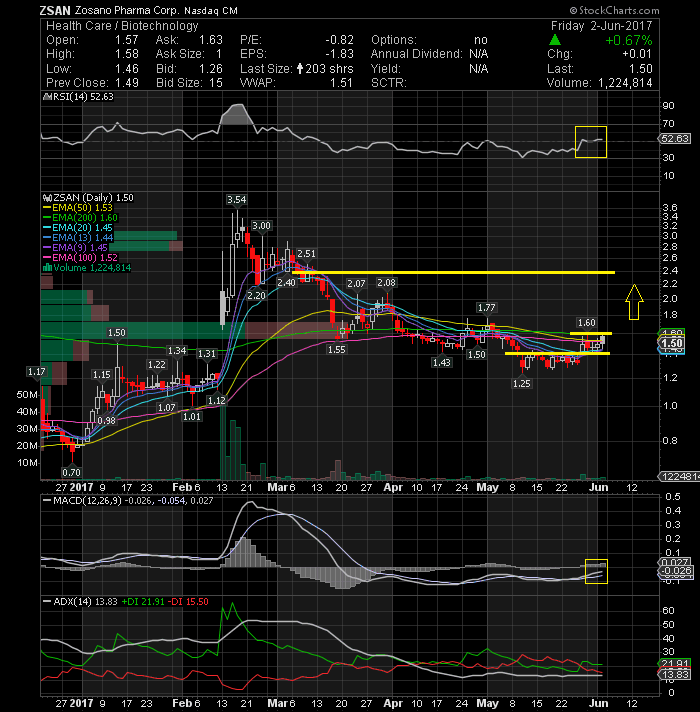Viewport: 700px width, 712px height.
Task: Click the 2.51 price label on chart
Action: (x=306, y=253)
